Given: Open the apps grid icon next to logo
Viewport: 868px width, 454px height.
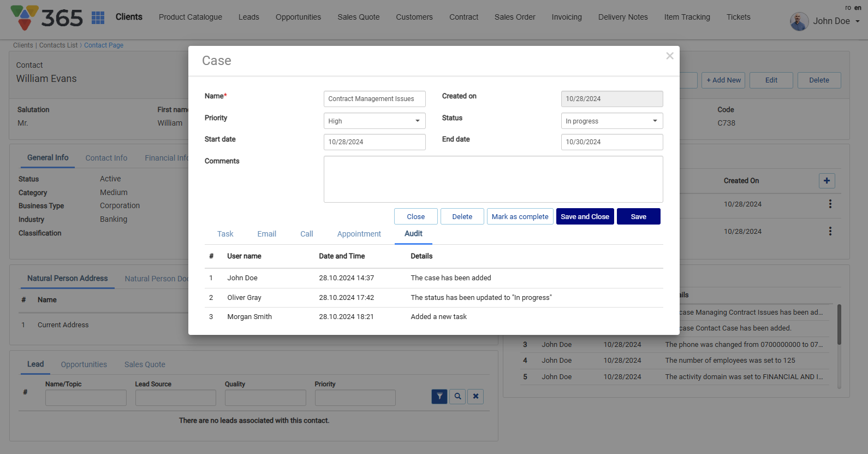Looking at the screenshot, I should [98, 17].
